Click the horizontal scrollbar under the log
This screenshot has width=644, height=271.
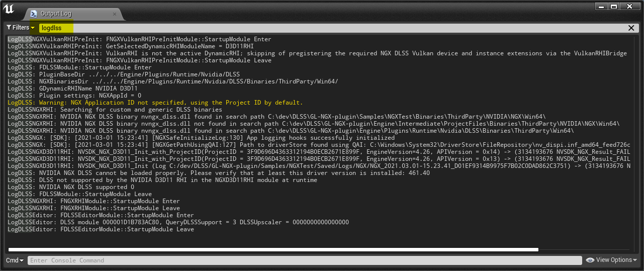coord(273,249)
